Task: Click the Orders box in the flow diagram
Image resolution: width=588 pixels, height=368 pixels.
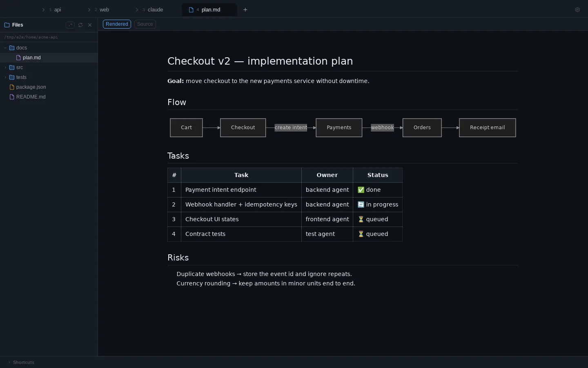Action: coord(422,128)
